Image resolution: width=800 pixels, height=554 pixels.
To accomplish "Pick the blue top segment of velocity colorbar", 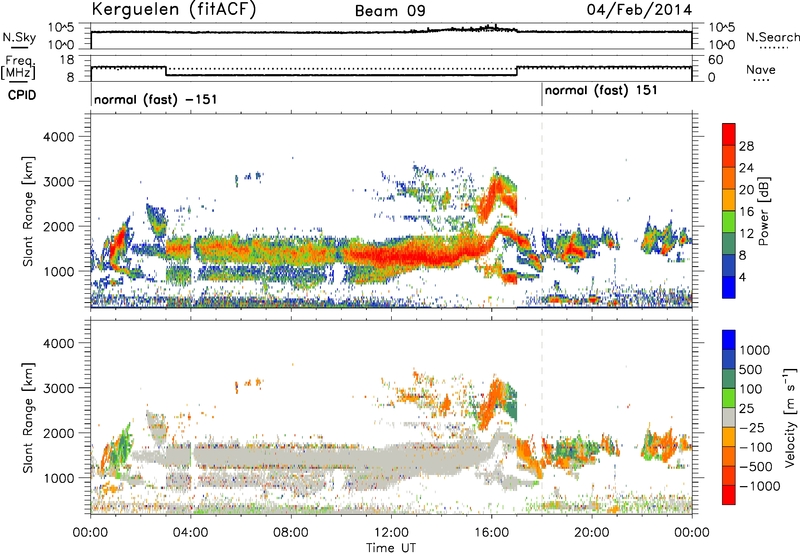I will click(x=729, y=340).
